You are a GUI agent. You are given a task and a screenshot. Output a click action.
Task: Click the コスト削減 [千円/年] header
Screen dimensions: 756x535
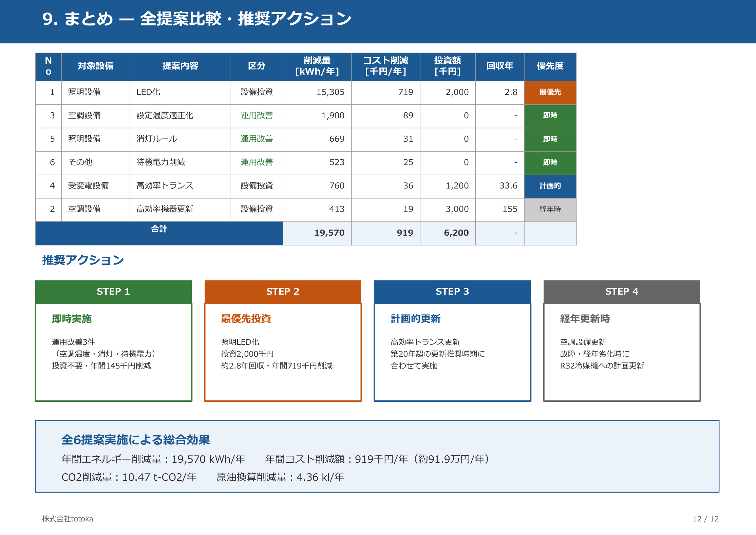[386, 66]
